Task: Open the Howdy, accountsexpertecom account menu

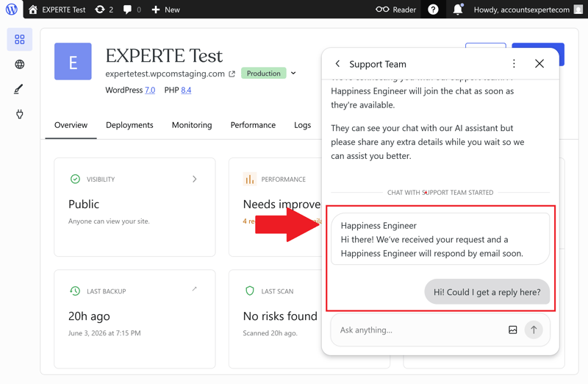Action: click(x=528, y=10)
